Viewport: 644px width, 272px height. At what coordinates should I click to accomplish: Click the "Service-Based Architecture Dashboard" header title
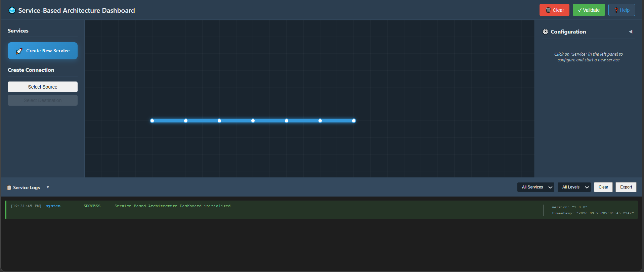(77, 10)
